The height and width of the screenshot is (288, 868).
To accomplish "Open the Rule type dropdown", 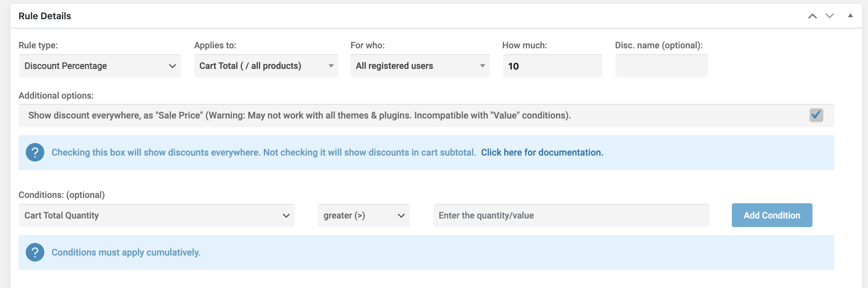I will pyautogui.click(x=100, y=66).
